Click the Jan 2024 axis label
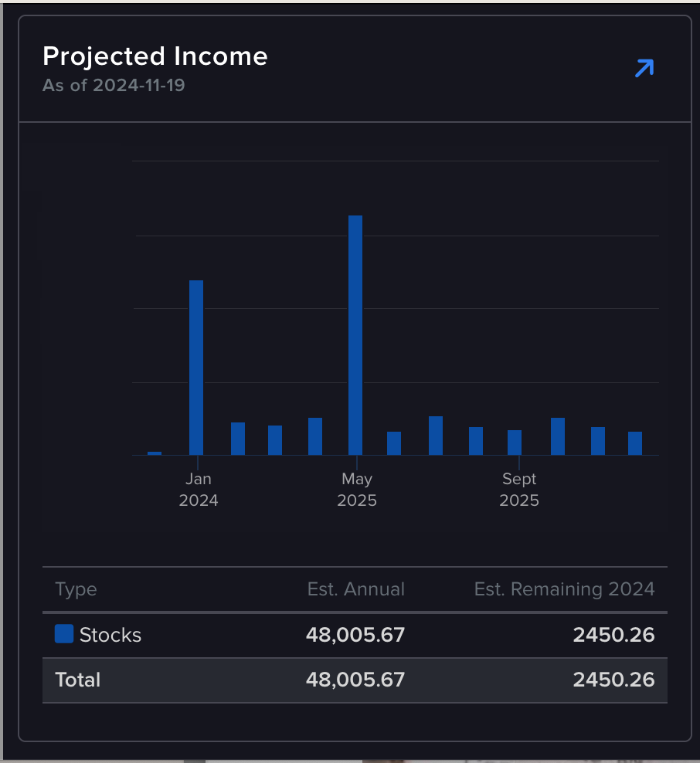Screen dimensions: 700x763 [x=199, y=489]
